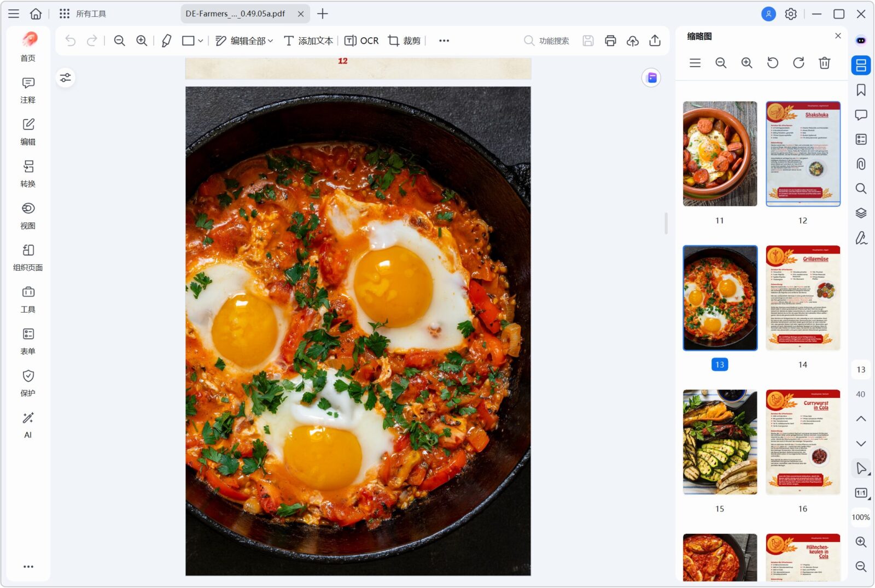The image size is (875, 588).
Task: Enlarge thumbnails with zoom-in icon
Action: click(x=746, y=63)
